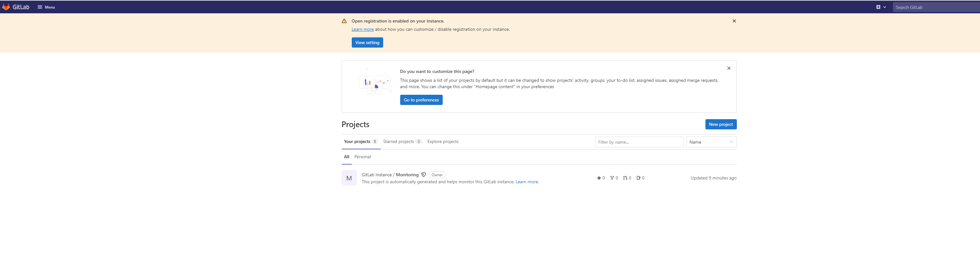Click the Projects page heading
Viewport: 980px width, 259px height.
coord(355,125)
